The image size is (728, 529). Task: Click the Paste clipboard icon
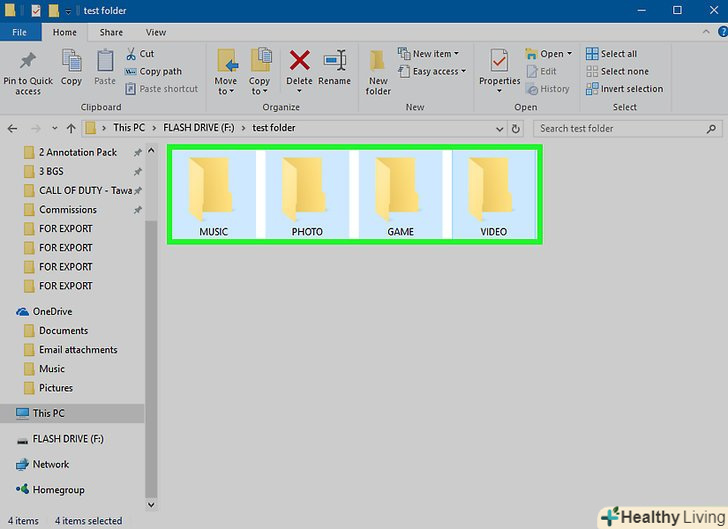[x=105, y=61]
